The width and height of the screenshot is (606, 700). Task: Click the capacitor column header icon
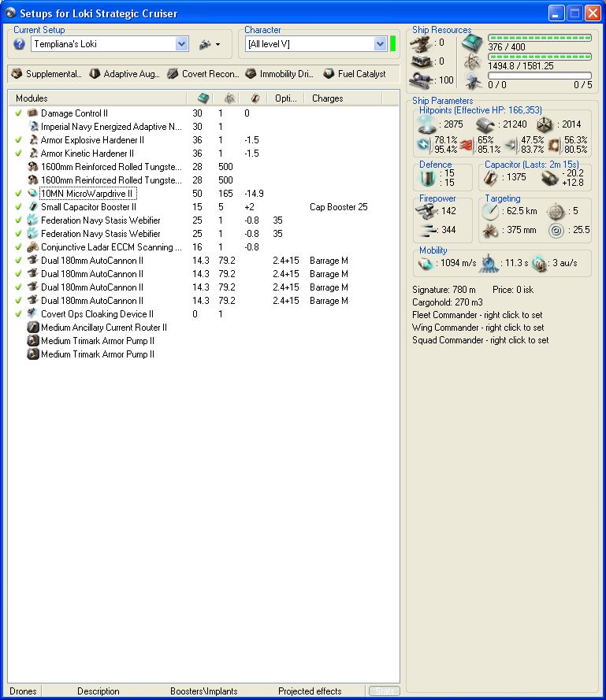(x=255, y=98)
